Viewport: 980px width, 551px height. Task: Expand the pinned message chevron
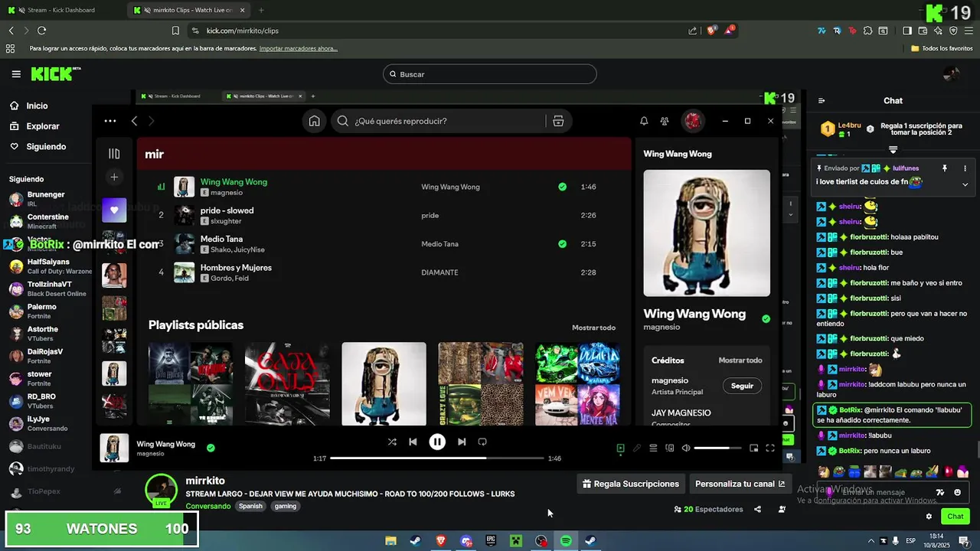click(965, 184)
